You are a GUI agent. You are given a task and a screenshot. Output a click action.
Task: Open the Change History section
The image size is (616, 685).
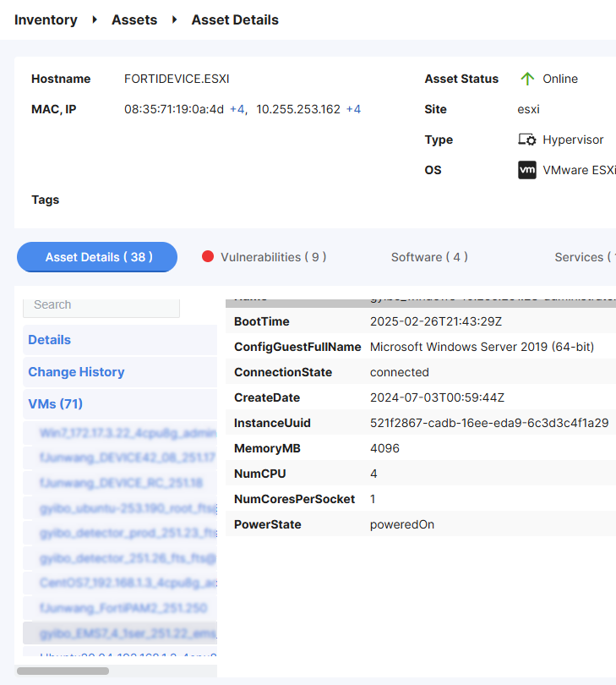pyautogui.click(x=120, y=372)
